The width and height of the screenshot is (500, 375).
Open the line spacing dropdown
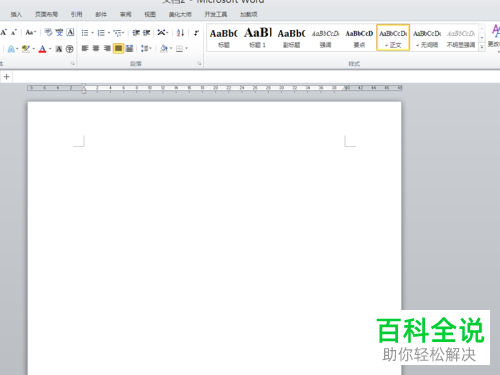click(x=146, y=49)
